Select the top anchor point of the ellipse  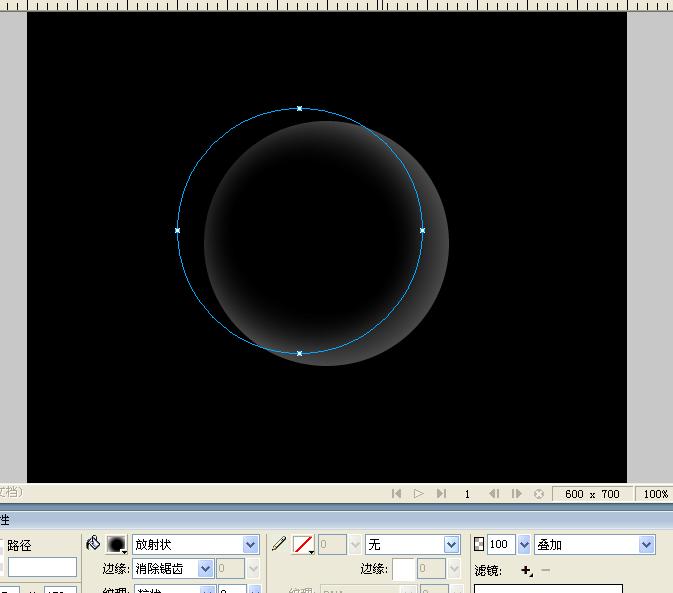[300, 109]
